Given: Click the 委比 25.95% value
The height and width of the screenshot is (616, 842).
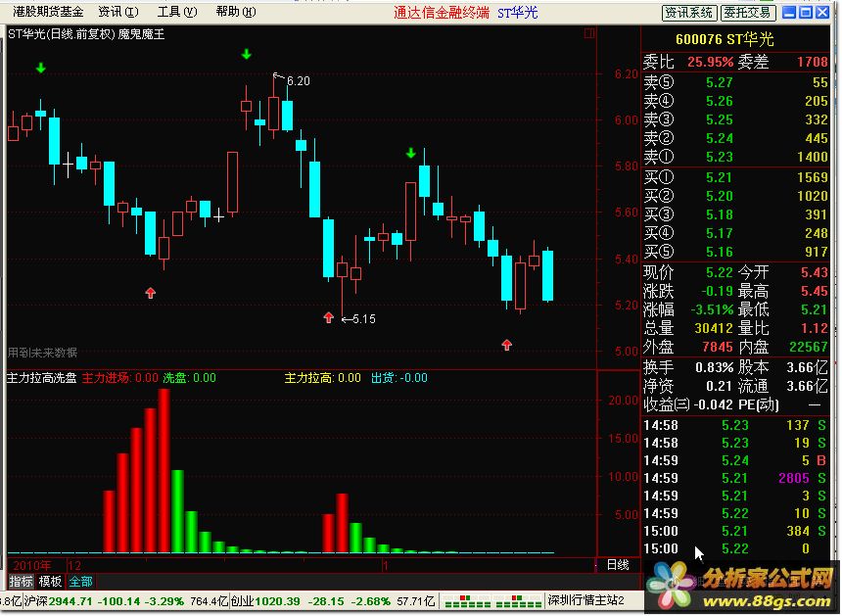Looking at the screenshot, I should [710, 62].
